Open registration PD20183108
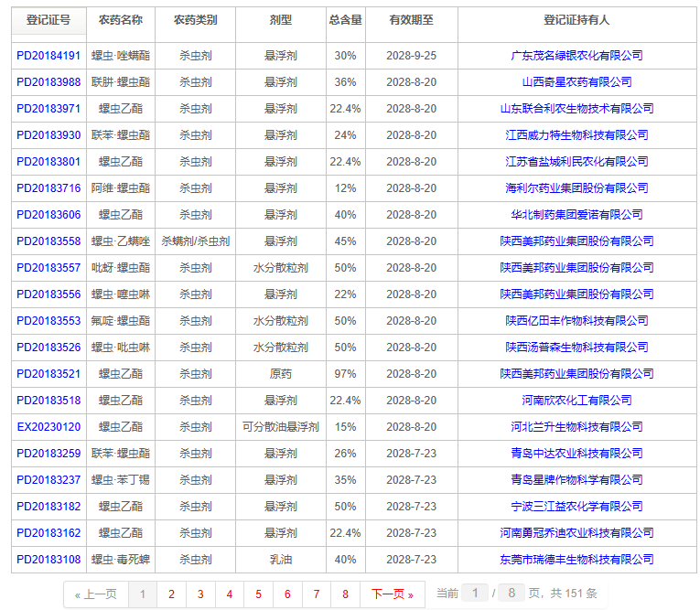The width and height of the screenshot is (700, 610). tap(48, 560)
